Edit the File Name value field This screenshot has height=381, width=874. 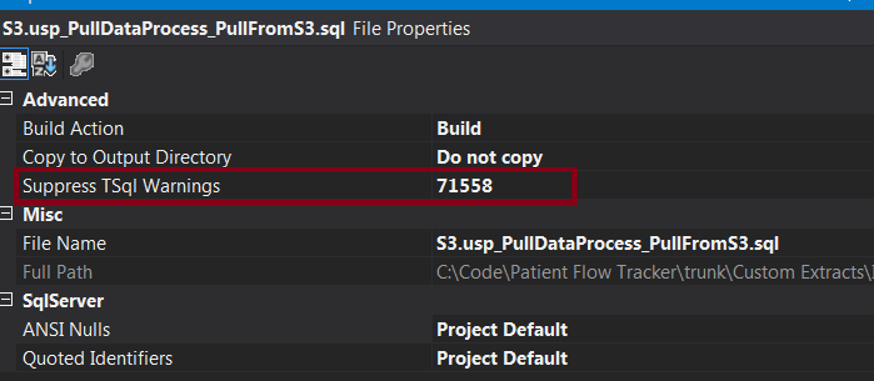click(x=653, y=243)
